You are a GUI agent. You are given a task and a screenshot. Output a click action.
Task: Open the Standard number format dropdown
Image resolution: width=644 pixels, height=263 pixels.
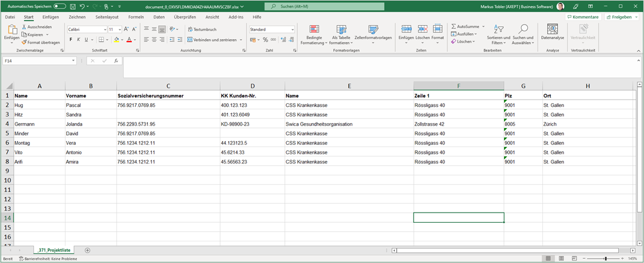point(293,29)
